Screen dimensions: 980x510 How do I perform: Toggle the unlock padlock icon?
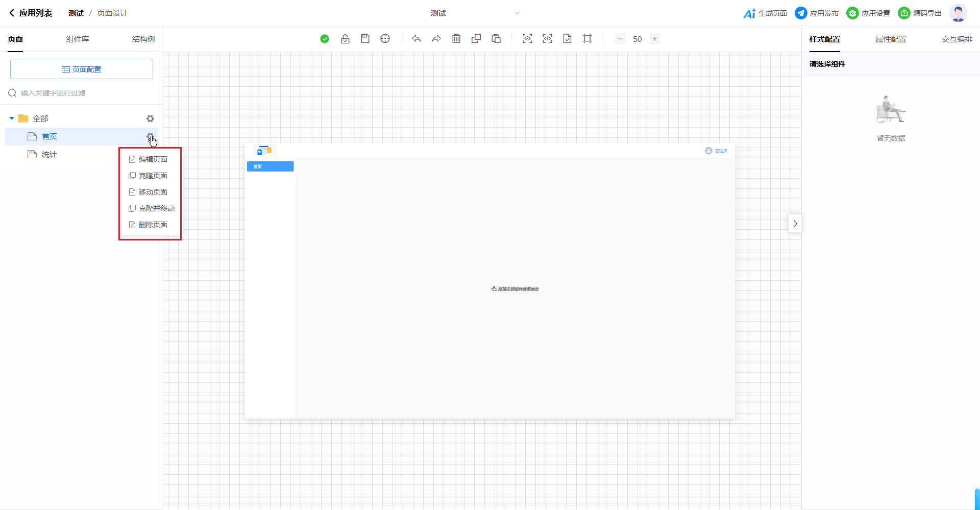click(x=345, y=39)
